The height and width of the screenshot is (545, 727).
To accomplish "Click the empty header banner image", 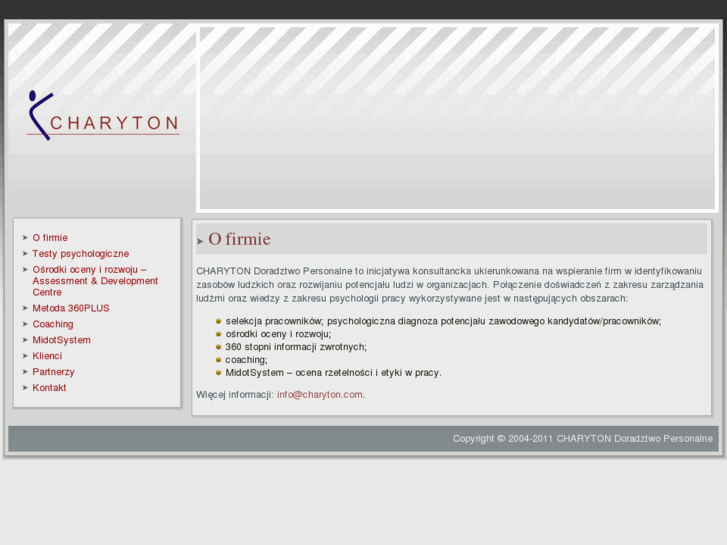I will (x=457, y=118).
